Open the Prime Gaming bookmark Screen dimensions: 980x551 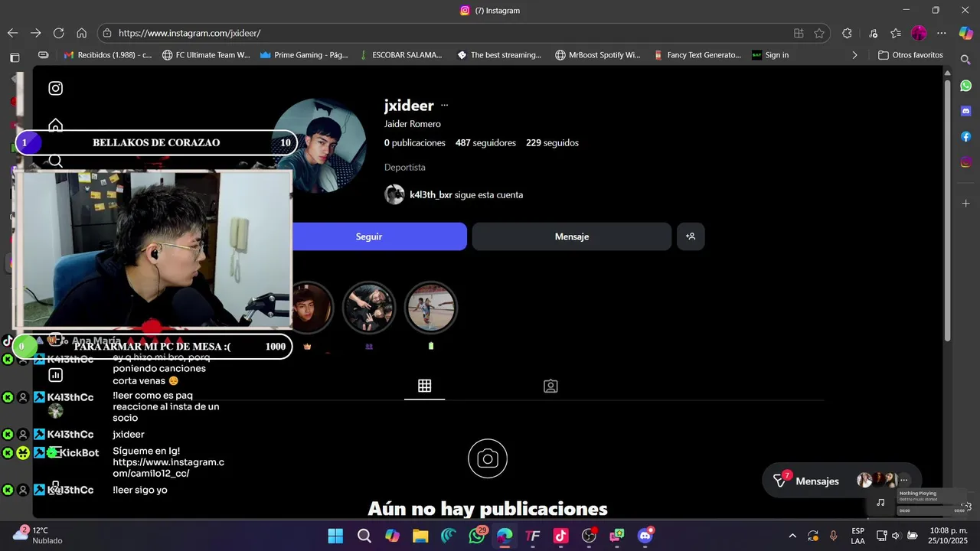point(304,55)
